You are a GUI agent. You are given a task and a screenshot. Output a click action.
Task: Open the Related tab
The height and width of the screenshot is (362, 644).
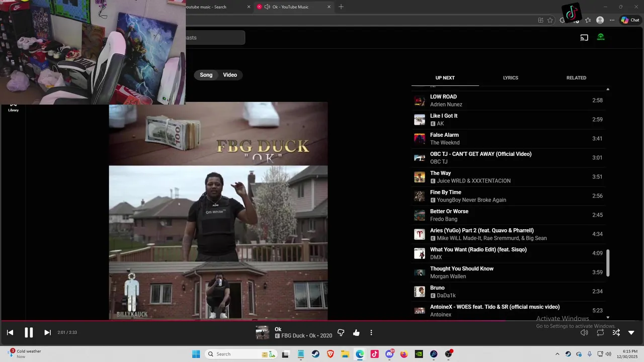click(576, 78)
